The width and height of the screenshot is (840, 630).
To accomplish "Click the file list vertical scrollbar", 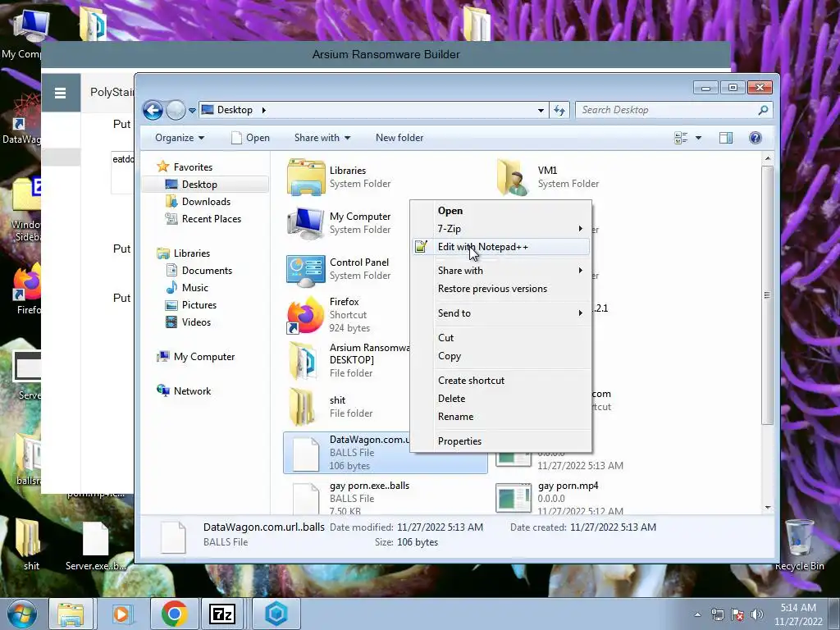I will click(768, 294).
